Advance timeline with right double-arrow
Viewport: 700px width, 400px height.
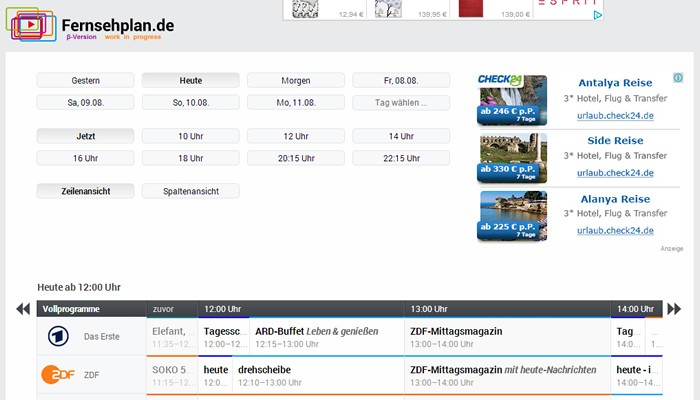coord(674,308)
